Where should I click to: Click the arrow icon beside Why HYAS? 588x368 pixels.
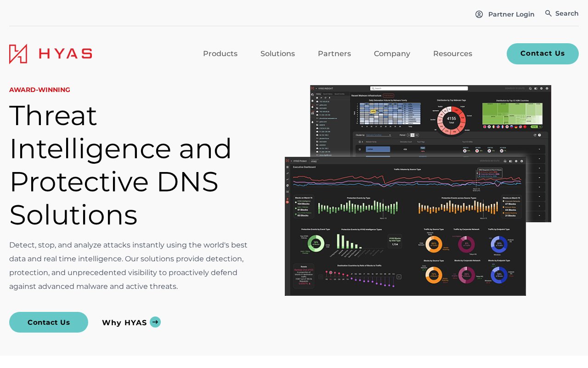[155, 322]
